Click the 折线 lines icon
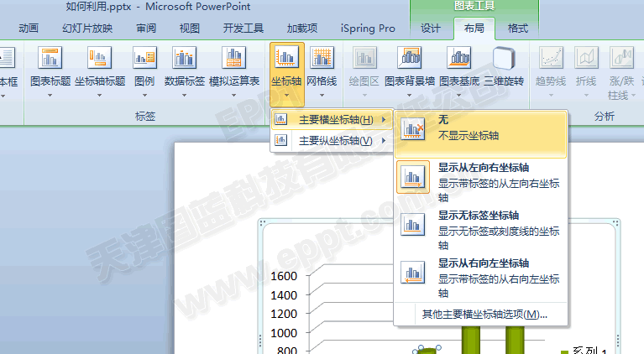The width and height of the screenshot is (644, 354). [x=586, y=57]
